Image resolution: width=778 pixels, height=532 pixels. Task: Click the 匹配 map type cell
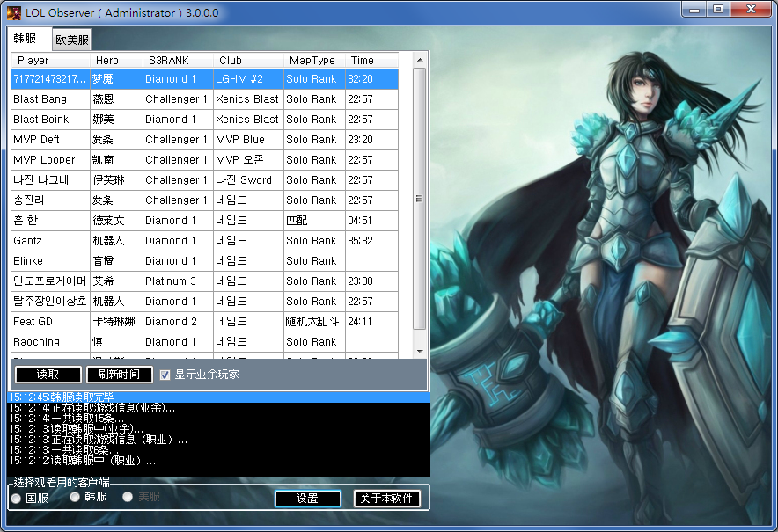tap(314, 221)
